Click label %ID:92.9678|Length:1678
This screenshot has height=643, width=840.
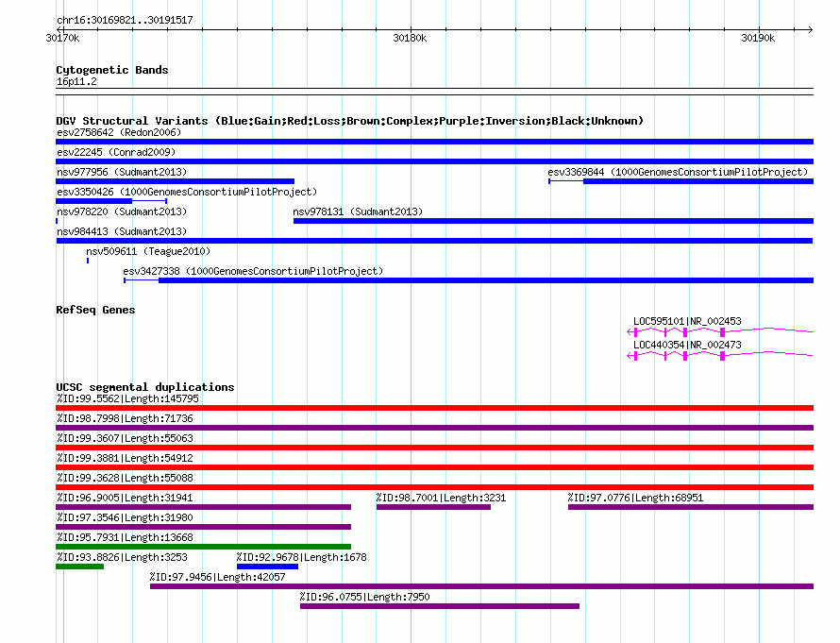pyautogui.click(x=302, y=557)
